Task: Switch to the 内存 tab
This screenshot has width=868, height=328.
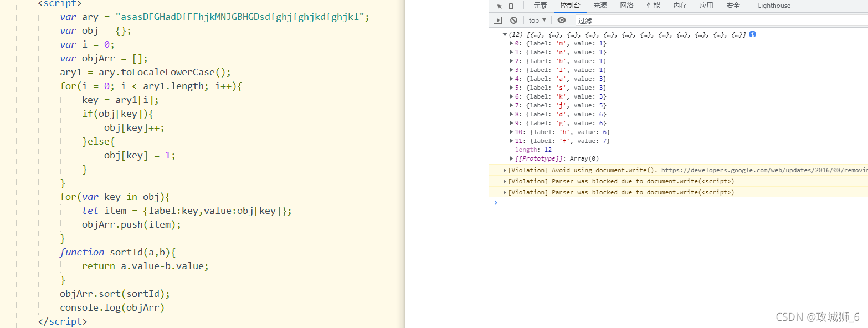Action: click(x=680, y=6)
